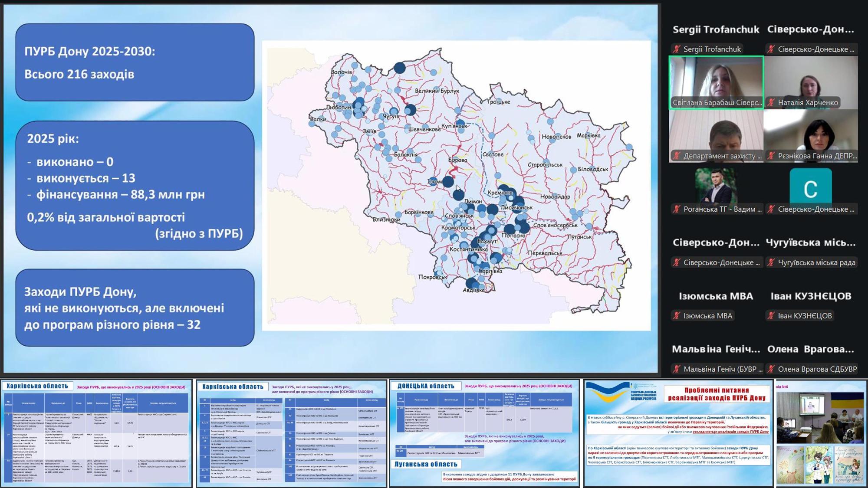The width and height of the screenshot is (868, 488).
Task: Open 'Проблемні питання реалізації' slide thumbnail
Action: coord(678,434)
